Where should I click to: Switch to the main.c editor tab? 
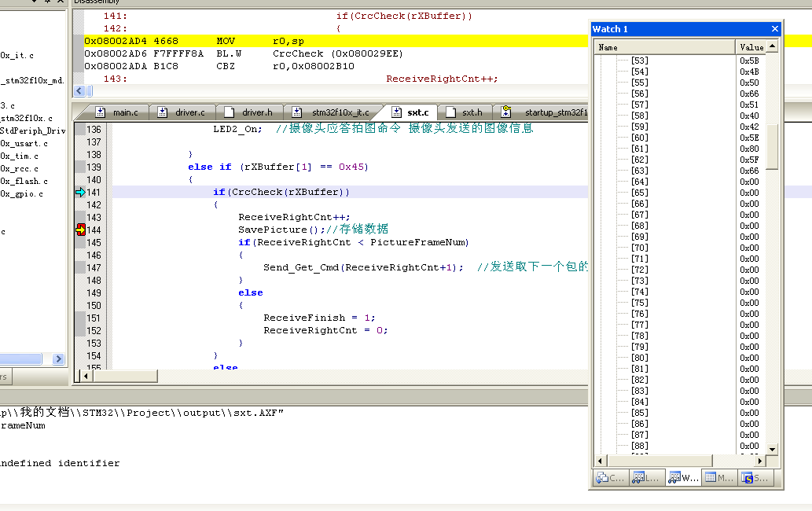(x=118, y=112)
